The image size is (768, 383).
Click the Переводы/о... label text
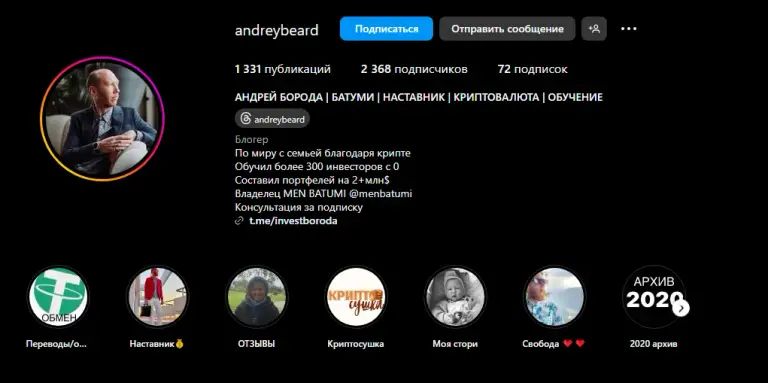pos(56,344)
